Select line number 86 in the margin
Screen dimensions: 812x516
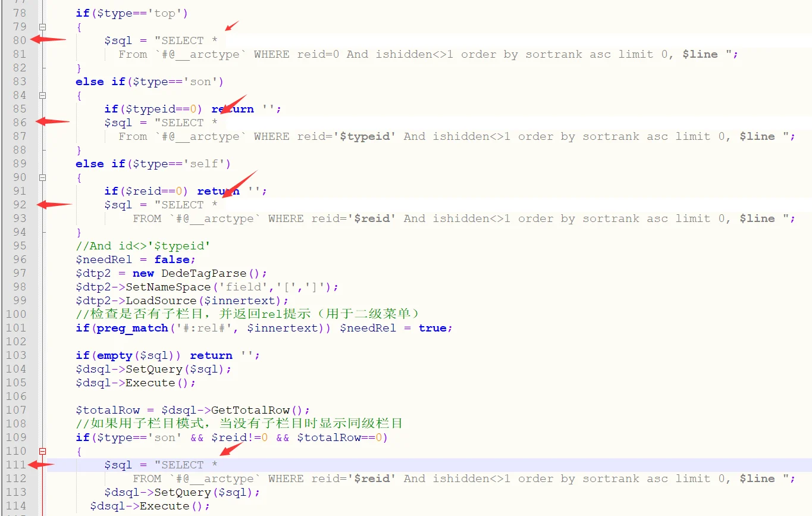(x=20, y=123)
